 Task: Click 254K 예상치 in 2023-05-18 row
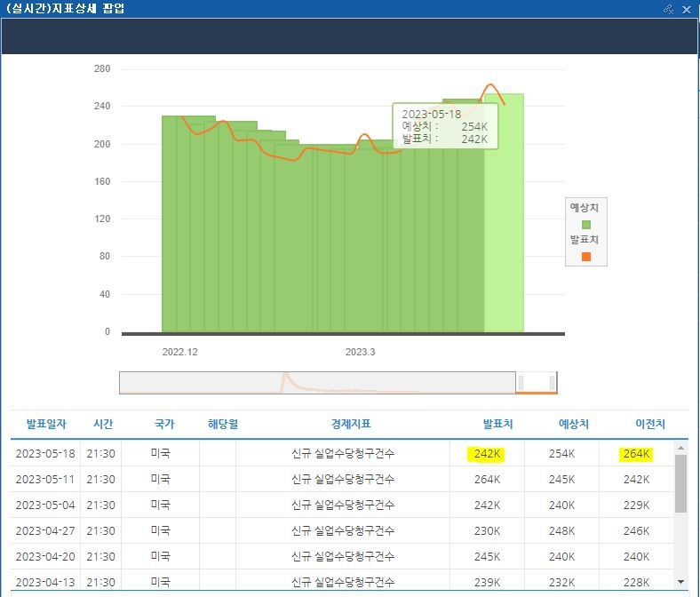(561, 454)
